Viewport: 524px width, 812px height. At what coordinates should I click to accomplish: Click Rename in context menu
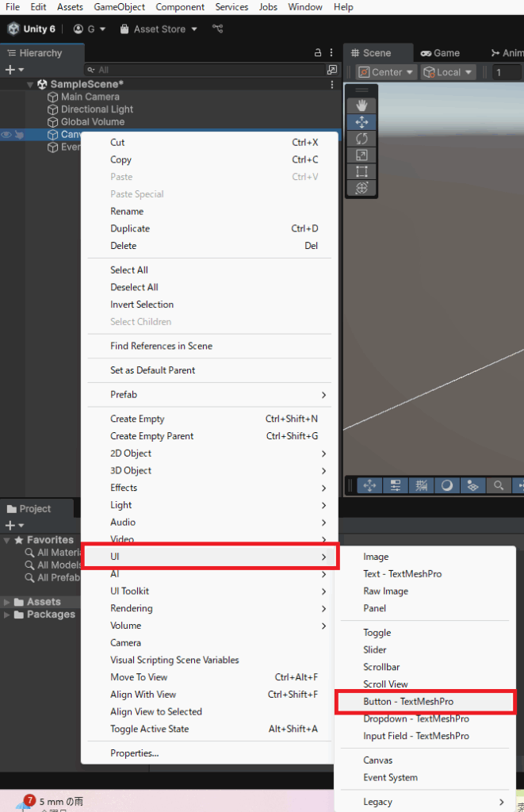[210, 211]
